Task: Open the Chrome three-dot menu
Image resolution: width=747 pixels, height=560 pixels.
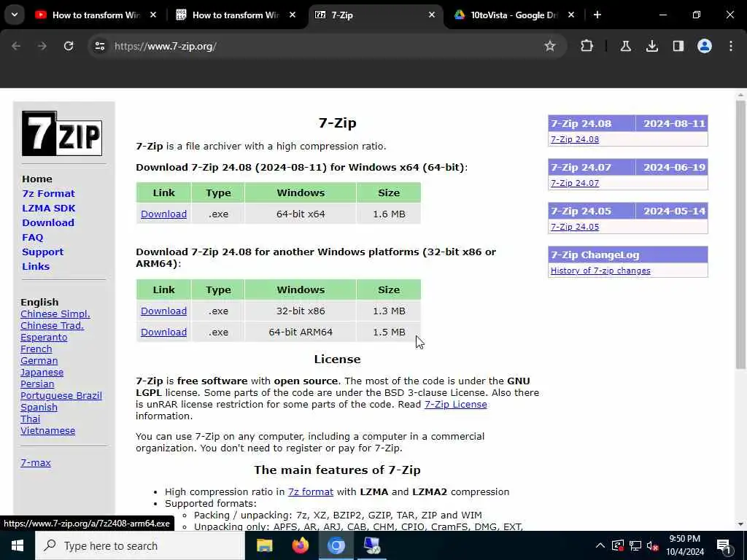Action: click(731, 46)
